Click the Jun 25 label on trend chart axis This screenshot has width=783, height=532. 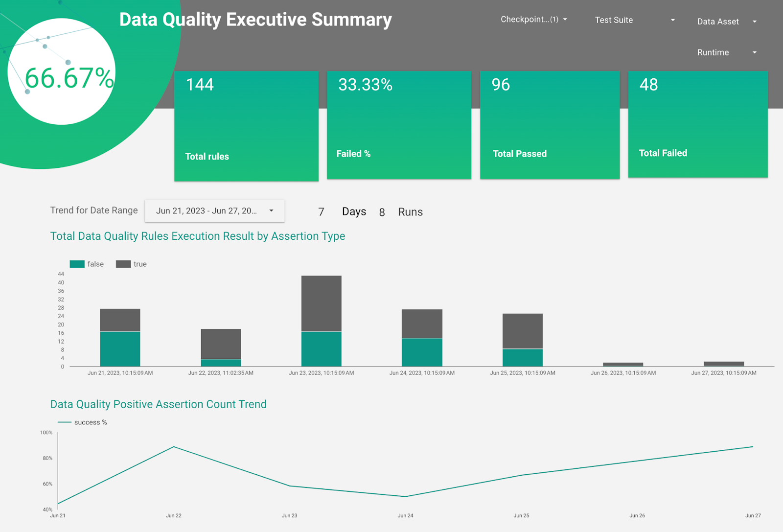coord(521,515)
